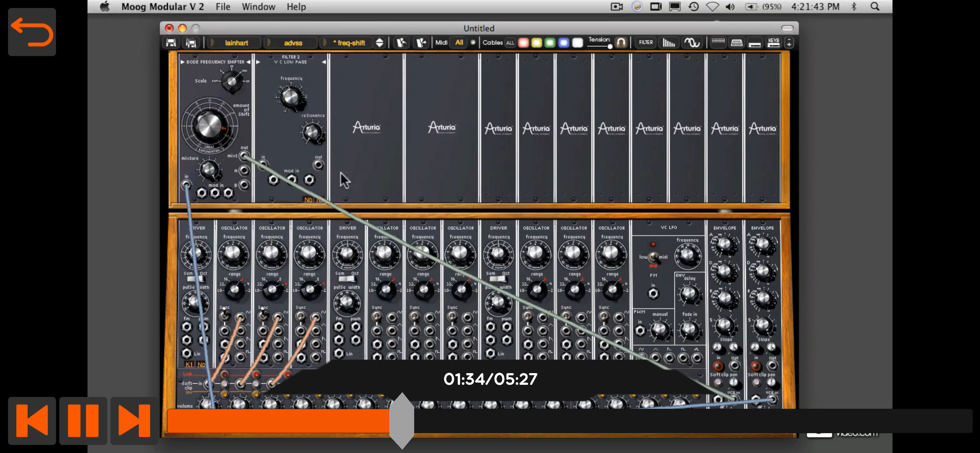Click the Wi-Fi icon in menu bar

point(712,7)
